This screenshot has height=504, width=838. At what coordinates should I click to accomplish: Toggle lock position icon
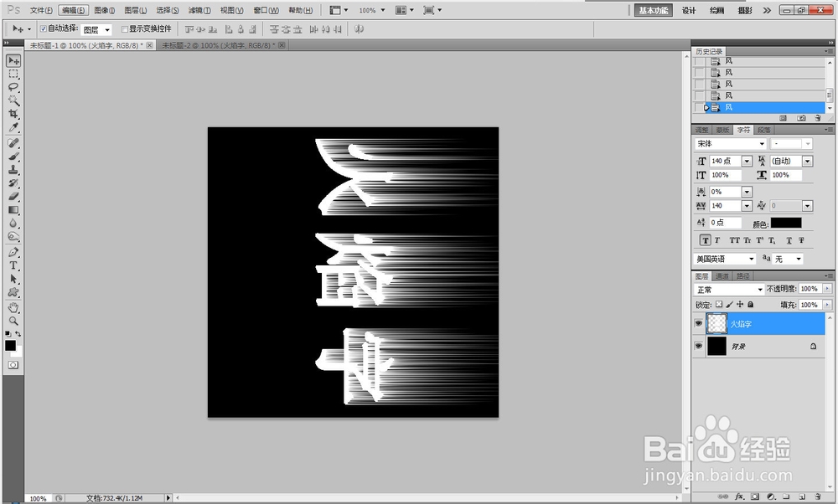tap(740, 304)
